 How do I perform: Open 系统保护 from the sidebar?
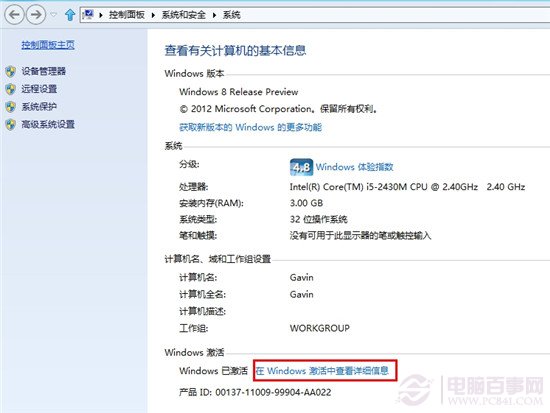(39, 106)
